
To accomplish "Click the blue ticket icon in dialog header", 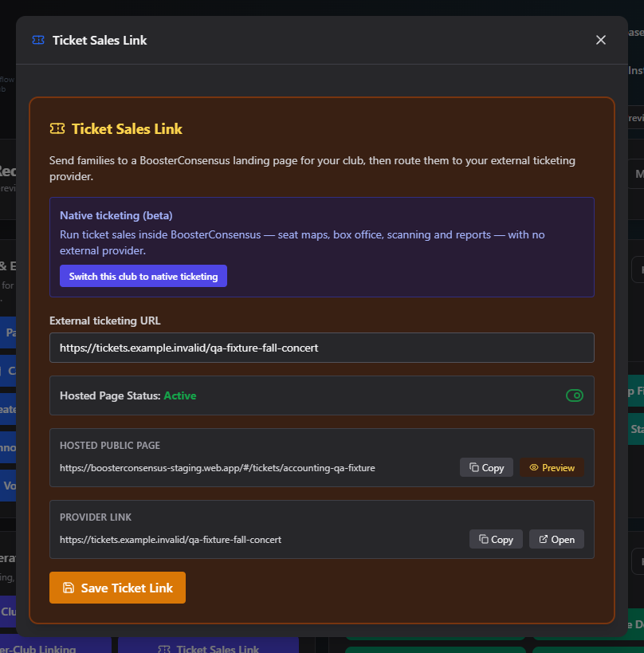I will [38, 40].
